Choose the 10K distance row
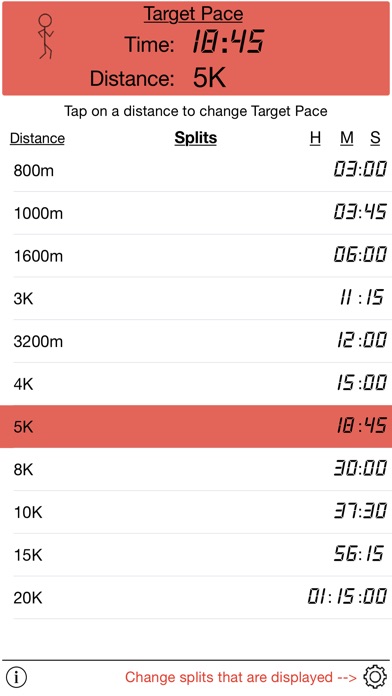 coord(196,512)
